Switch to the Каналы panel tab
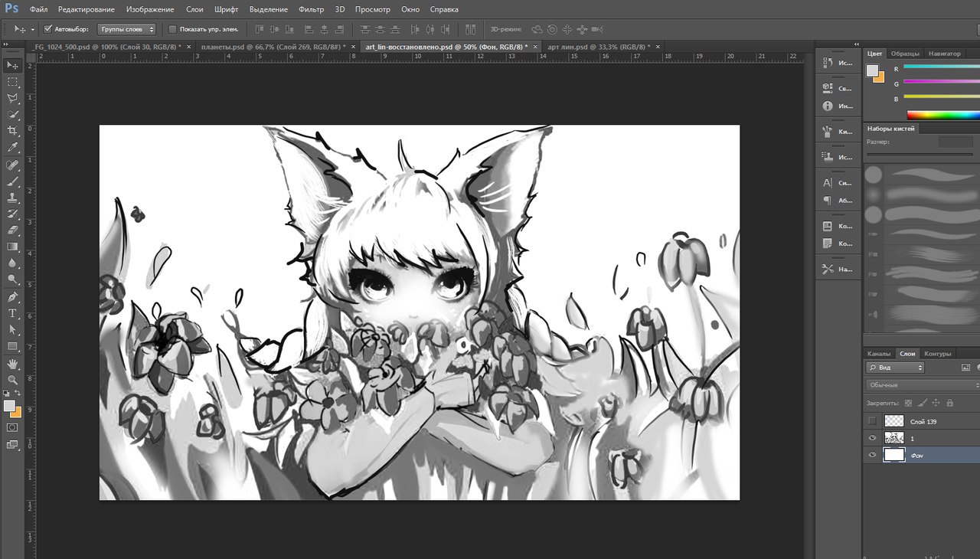The height and width of the screenshot is (559, 980). (878, 354)
